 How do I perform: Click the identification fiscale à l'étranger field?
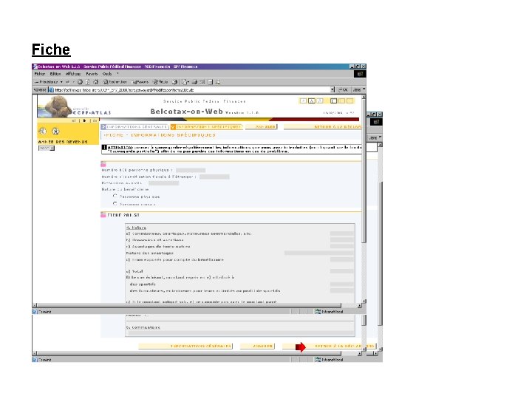coord(214,177)
